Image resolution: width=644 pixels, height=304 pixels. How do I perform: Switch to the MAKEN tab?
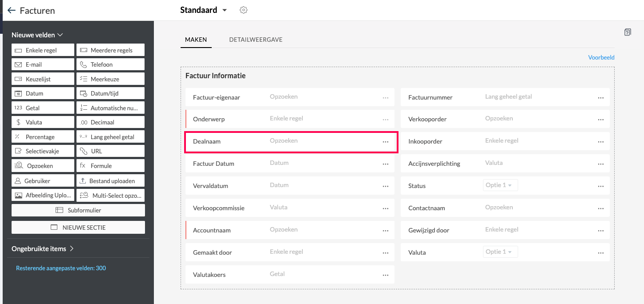coord(196,40)
